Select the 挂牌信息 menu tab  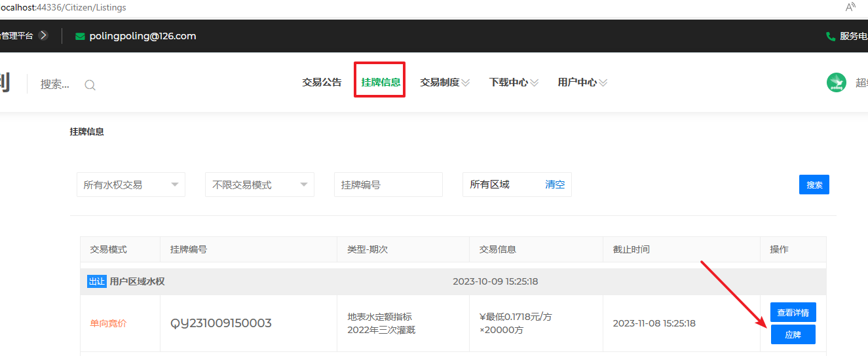(381, 82)
